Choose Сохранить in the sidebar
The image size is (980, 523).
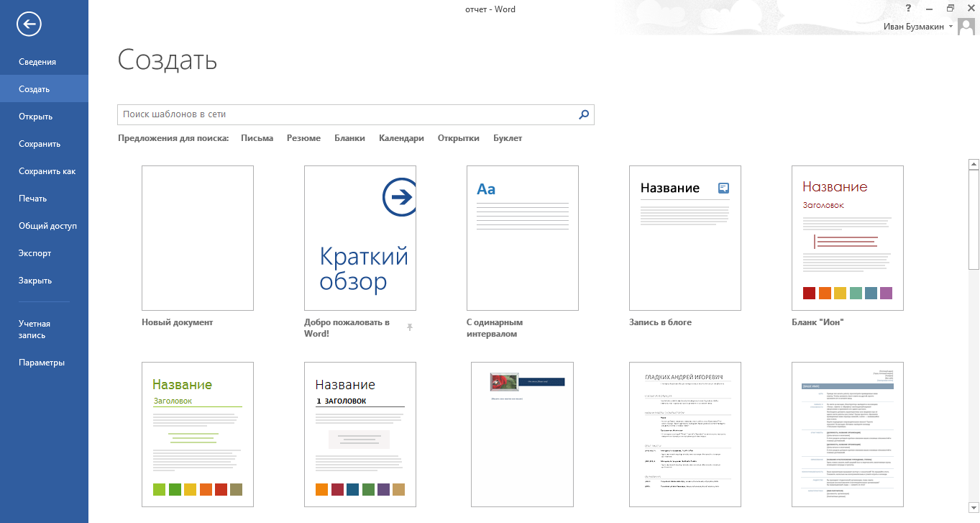(44, 144)
